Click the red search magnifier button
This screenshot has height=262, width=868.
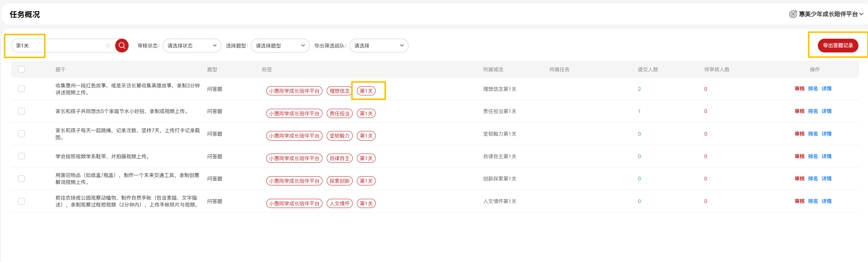click(122, 46)
